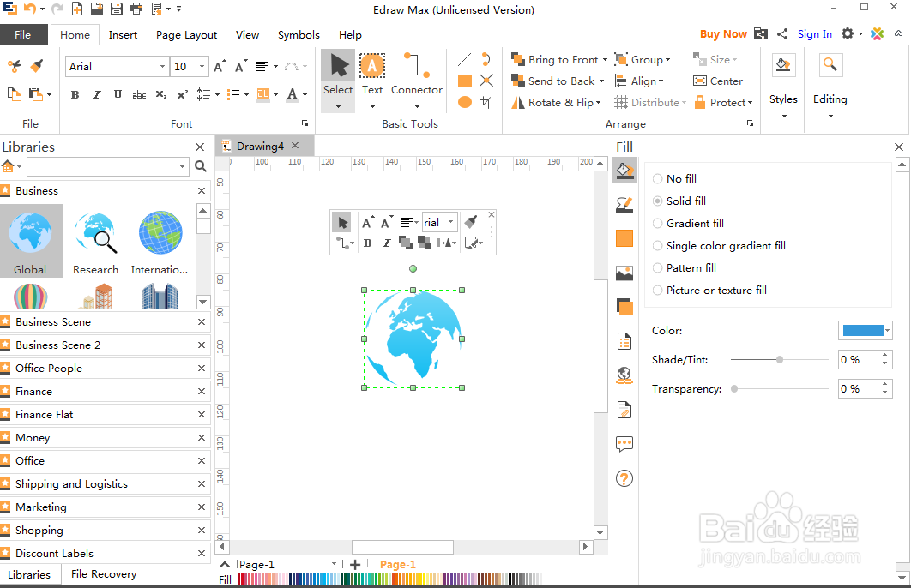The width and height of the screenshot is (911, 588).
Task: Click the share icon in title area
Action: click(782, 33)
